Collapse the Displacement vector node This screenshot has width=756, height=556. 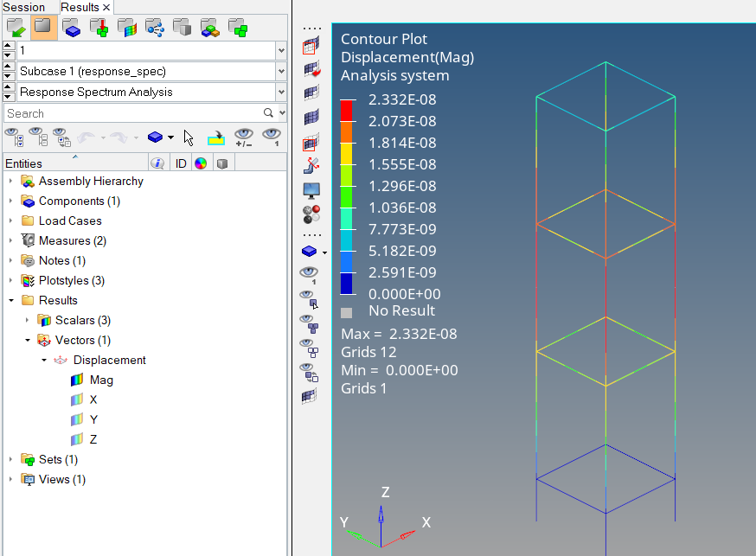43,360
